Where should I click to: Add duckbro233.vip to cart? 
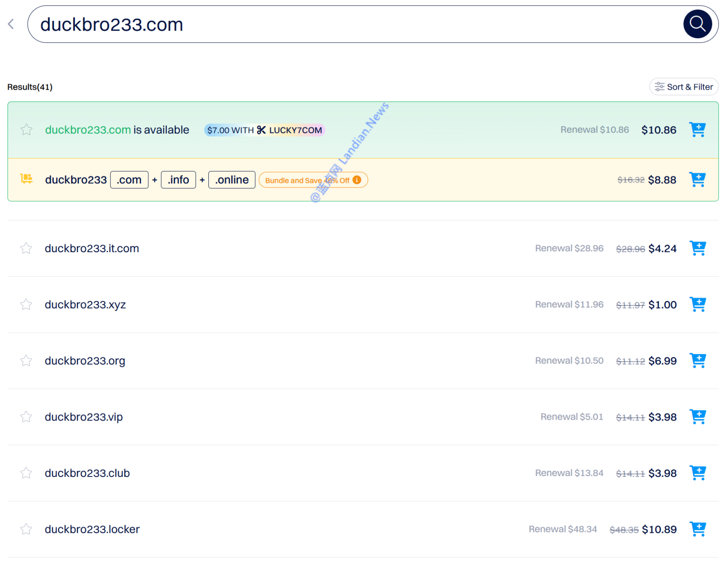[x=698, y=417]
